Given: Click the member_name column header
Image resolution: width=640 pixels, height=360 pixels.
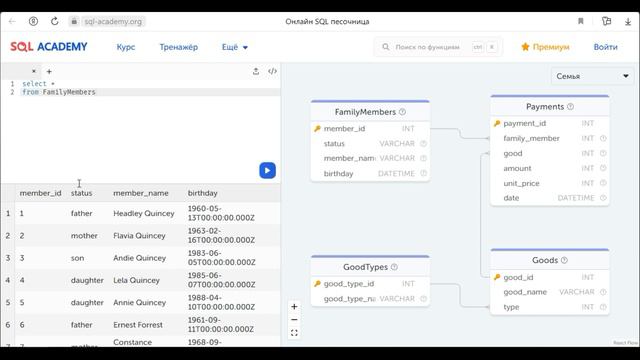Looking at the screenshot, I should point(141,193).
